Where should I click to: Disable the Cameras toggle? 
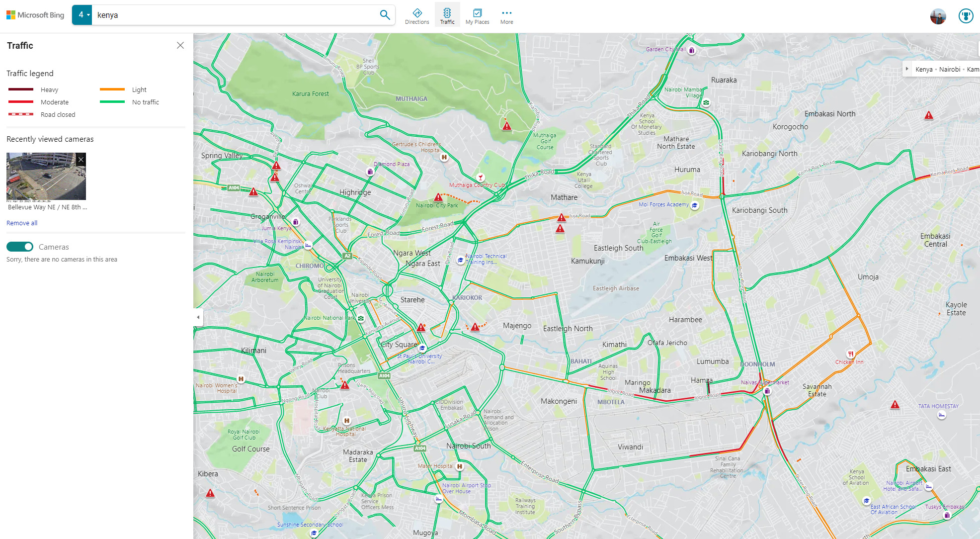20,247
